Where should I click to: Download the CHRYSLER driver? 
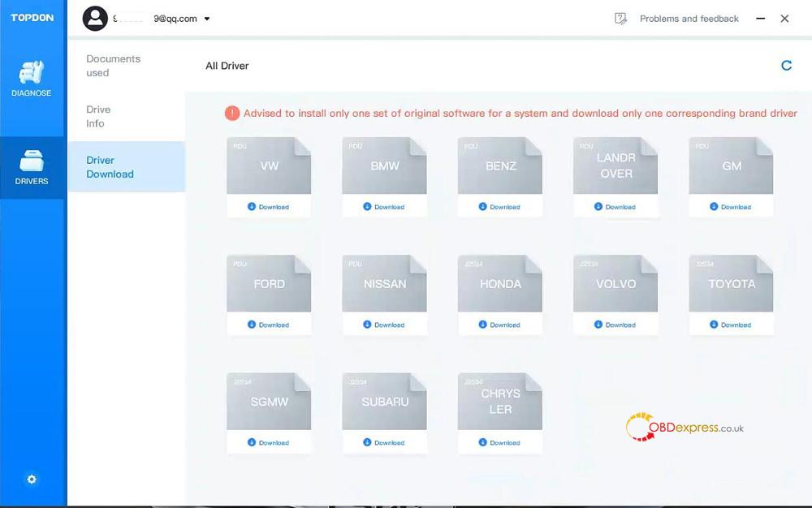tap(499, 442)
